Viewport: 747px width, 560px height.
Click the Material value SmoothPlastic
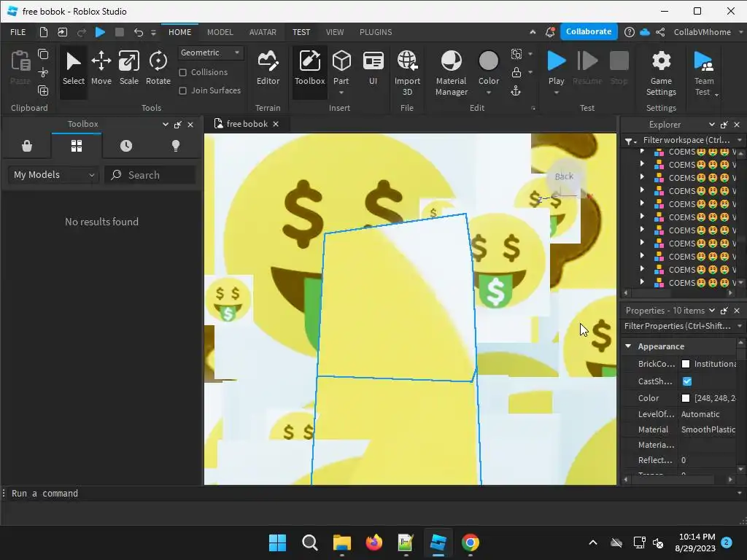coord(708,429)
